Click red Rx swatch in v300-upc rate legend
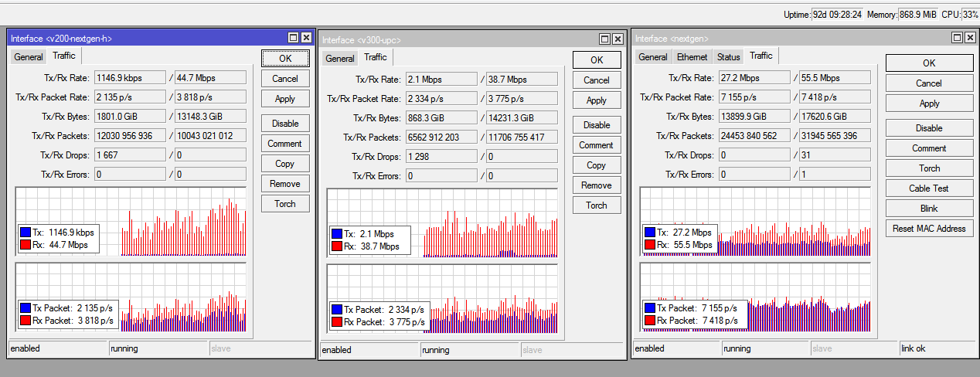 [336, 246]
